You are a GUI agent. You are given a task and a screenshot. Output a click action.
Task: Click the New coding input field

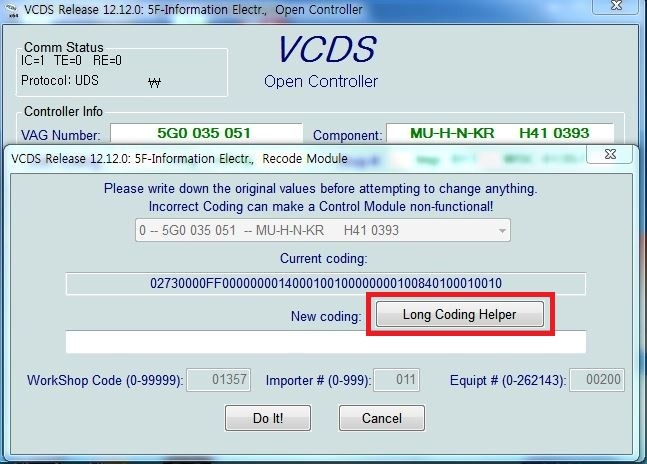(x=326, y=342)
